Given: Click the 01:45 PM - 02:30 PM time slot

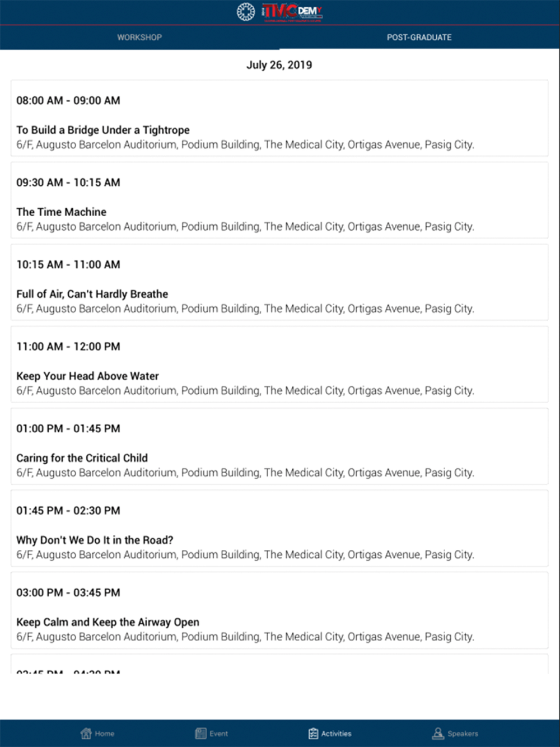Looking at the screenshot, I should click(68, 511).
